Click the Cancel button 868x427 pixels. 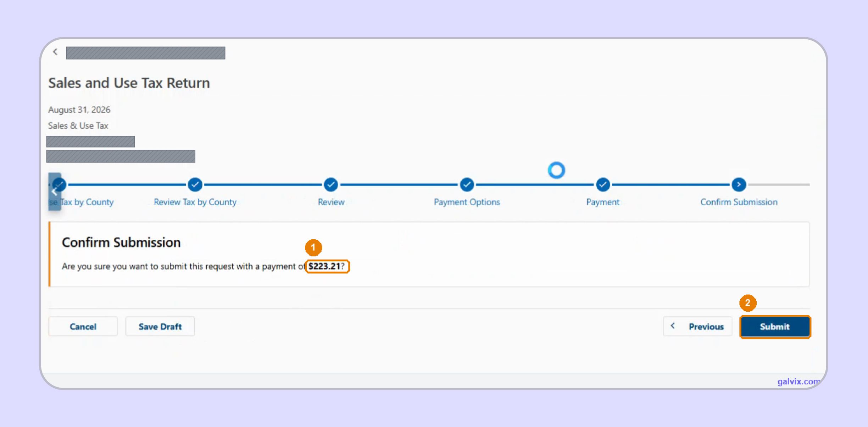(83, 326)
